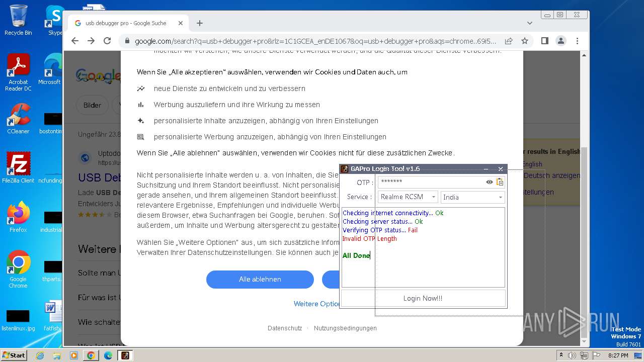644x362 pixels.
Task: Open the Datenschutz link
Action: 285,328
